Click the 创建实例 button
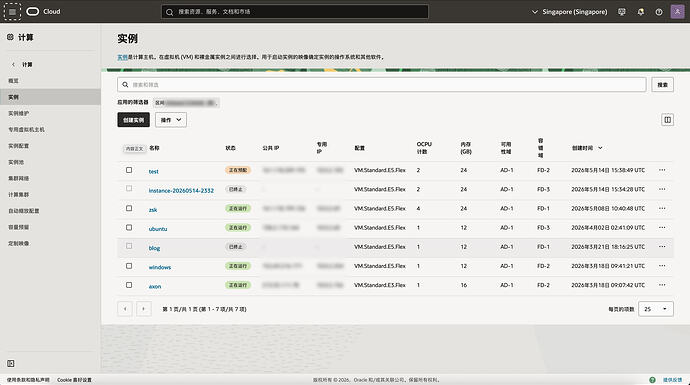The image size is (690, 385). tap(133, 120)
